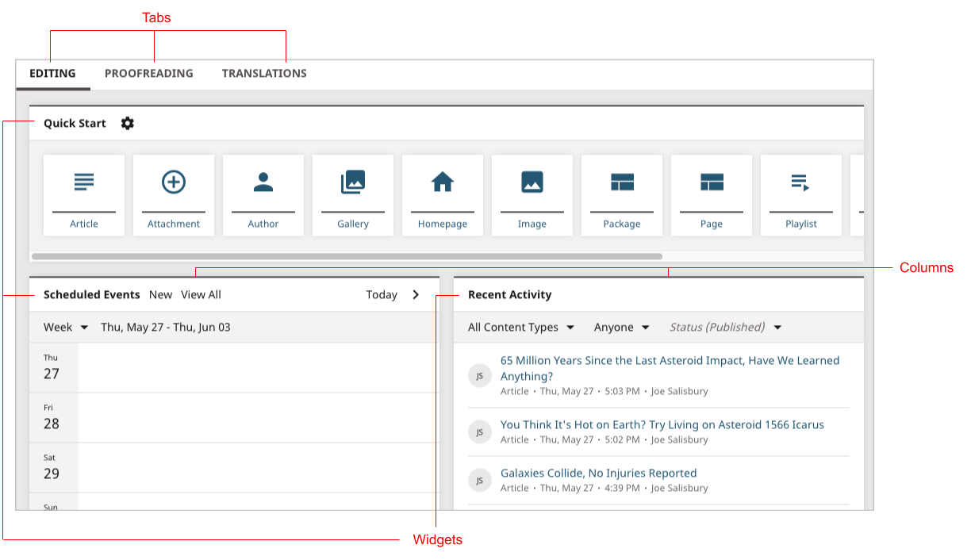
Task: Jump to Today in Scheduled Events
Action: pyautogui.click(x=382, y=294)
